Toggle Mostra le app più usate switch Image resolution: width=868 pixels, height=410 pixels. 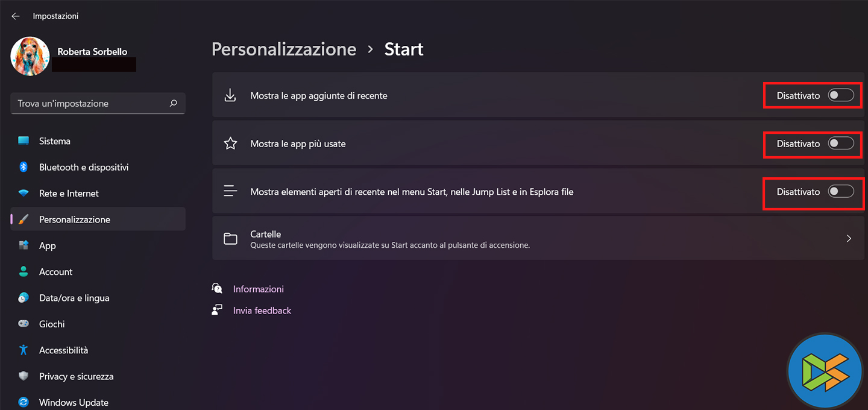point(841,143)
